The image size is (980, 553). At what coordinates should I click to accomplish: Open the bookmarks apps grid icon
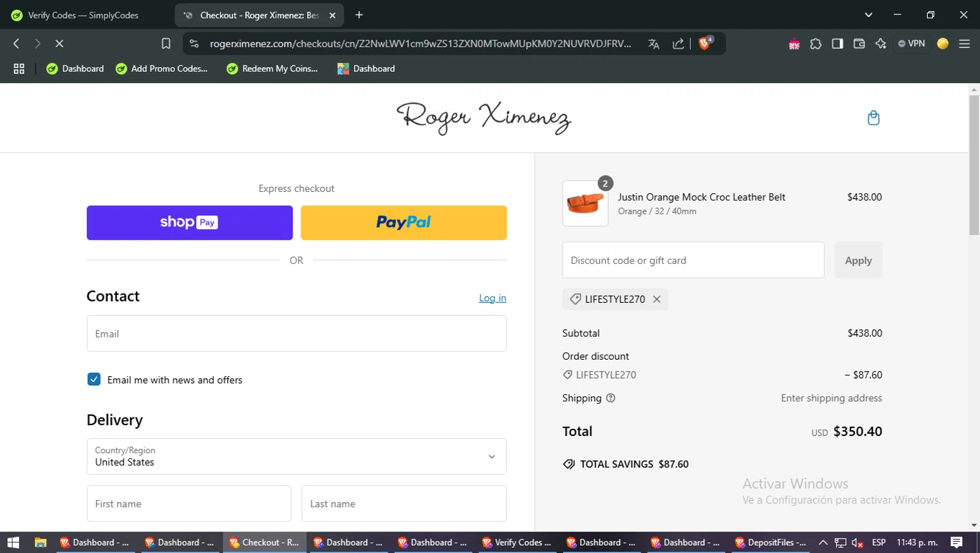click(x=19, y=69)
